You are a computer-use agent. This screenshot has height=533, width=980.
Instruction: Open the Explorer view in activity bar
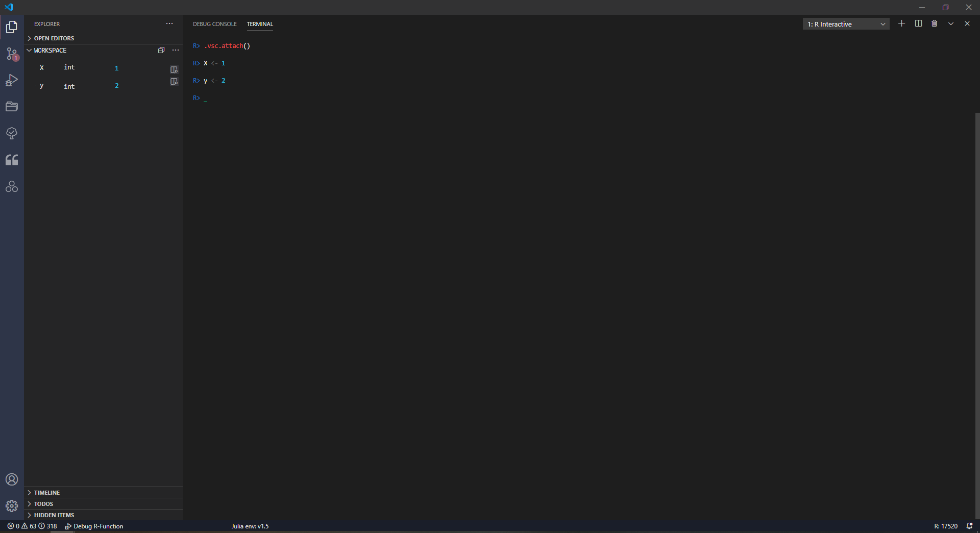(12, 27)
